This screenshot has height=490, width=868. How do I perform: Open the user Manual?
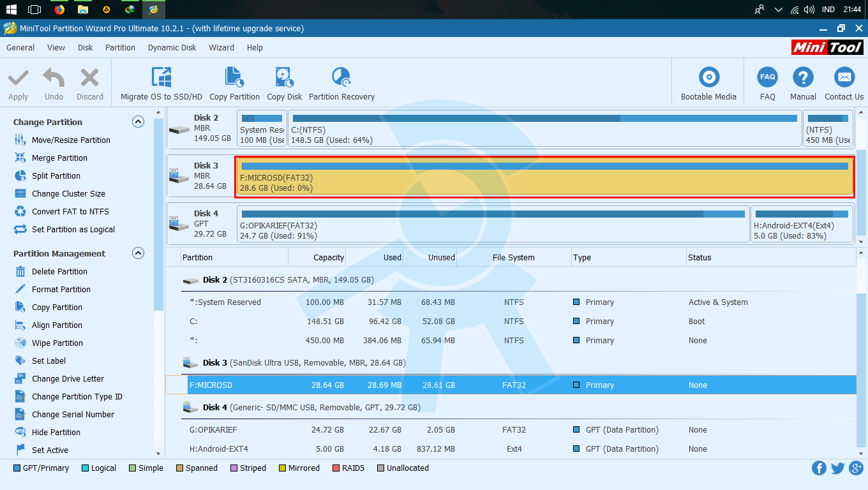tap(803, 82)
